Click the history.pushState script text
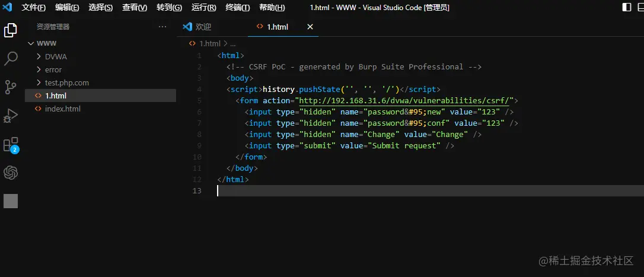644x277 pixels. pos(331,89)
